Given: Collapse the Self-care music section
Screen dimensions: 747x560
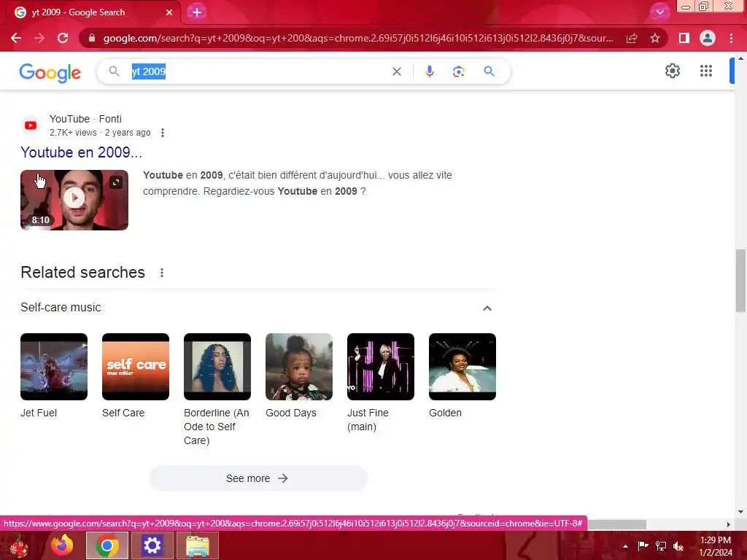Looking at the screenshot, I should click(487, 308).
